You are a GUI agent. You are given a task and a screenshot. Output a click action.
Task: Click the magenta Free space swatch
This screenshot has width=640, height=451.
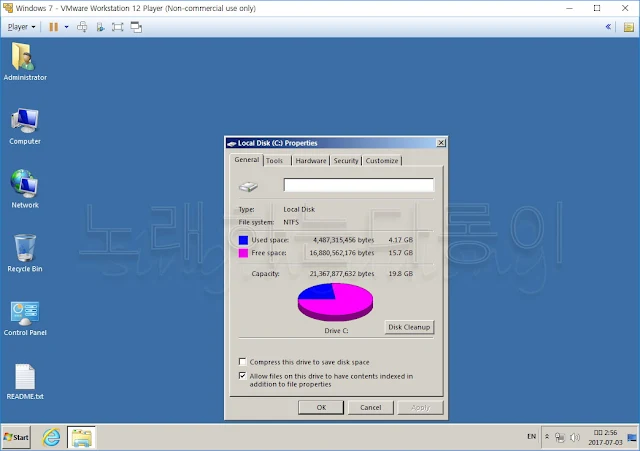pyautogui.click(x=243, y=253)
